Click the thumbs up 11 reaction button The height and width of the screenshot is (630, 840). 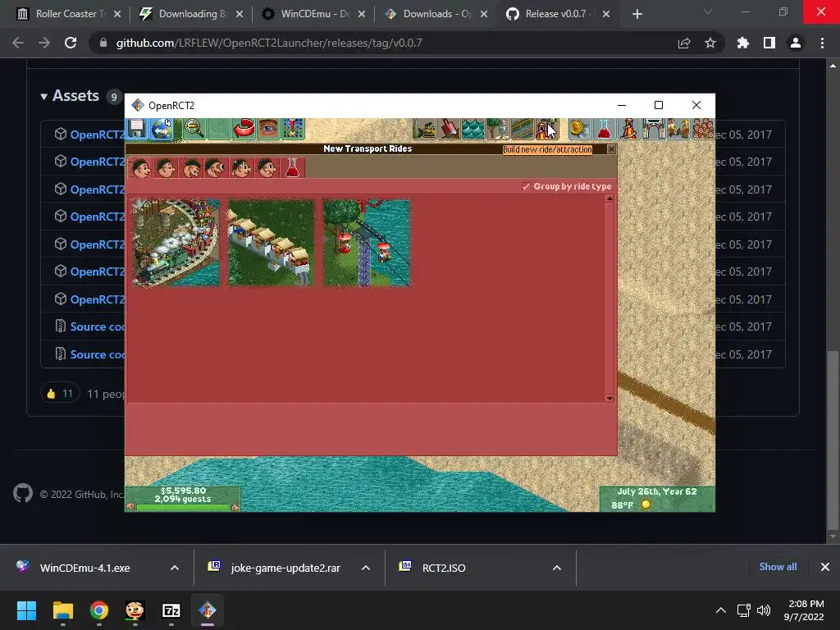click(60, 394)
